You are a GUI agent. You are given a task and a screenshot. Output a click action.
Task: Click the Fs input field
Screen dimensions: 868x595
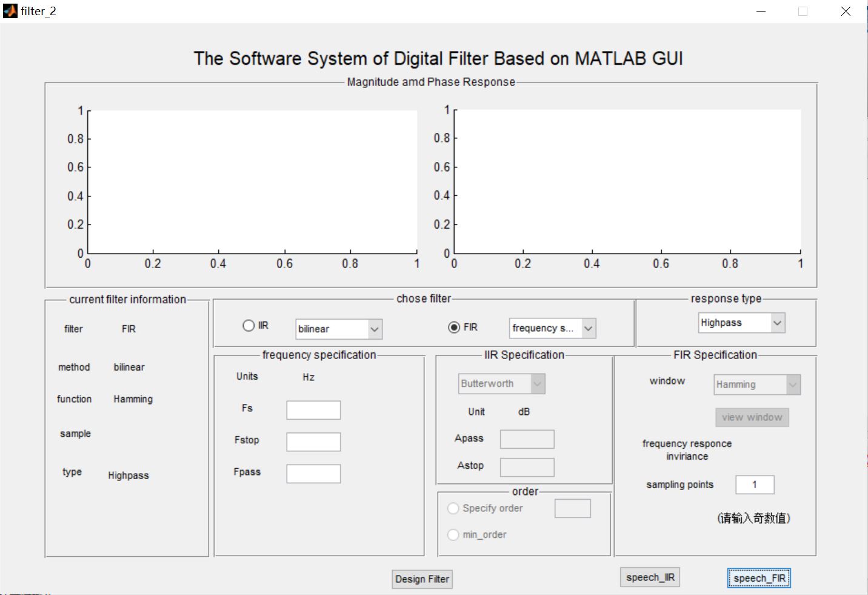[313, 410]
